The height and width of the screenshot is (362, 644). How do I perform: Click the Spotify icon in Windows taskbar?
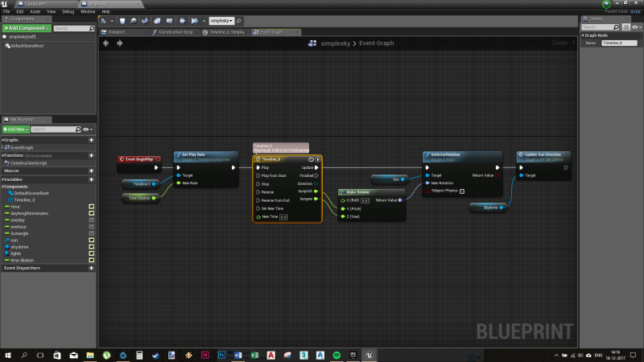336,355
